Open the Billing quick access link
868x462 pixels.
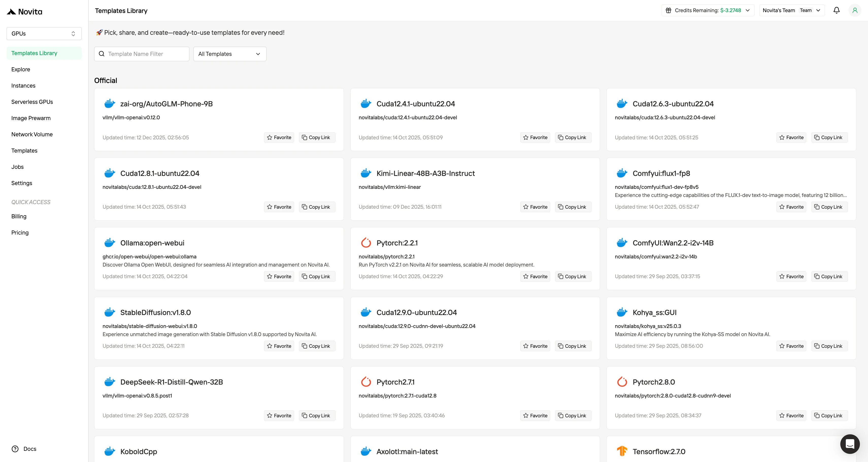click(44, 216)
